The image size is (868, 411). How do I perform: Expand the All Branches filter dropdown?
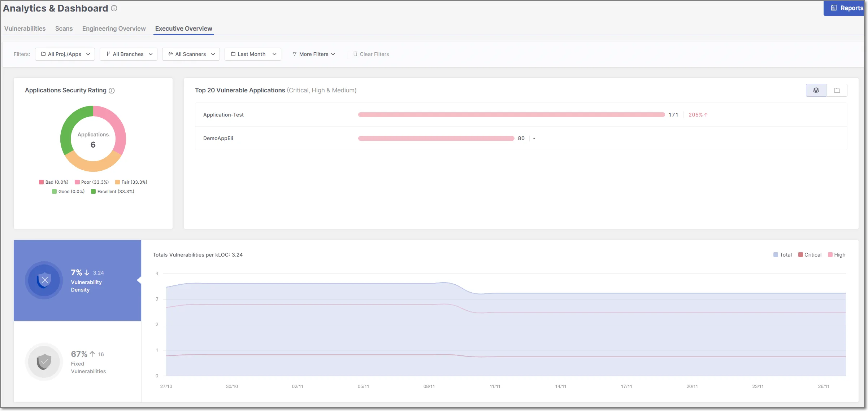(x=129, y=54)
